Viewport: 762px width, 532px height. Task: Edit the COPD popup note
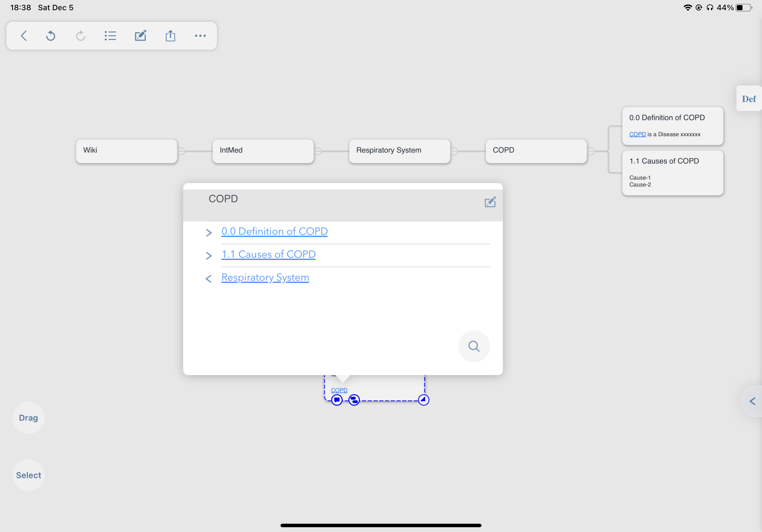[x=490, y=202]
